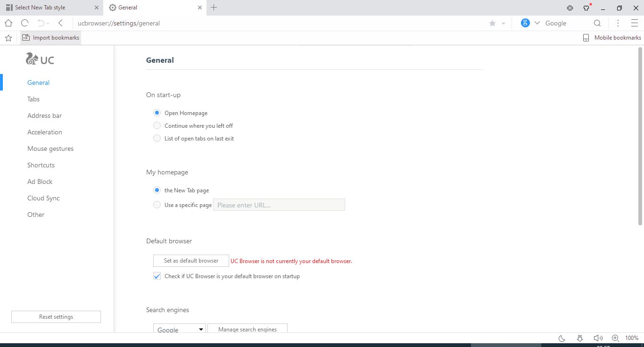The width and height of the screenshot is (644, 347).
Task: Click the 100% zoom level
Action: [x=632, y=338]
